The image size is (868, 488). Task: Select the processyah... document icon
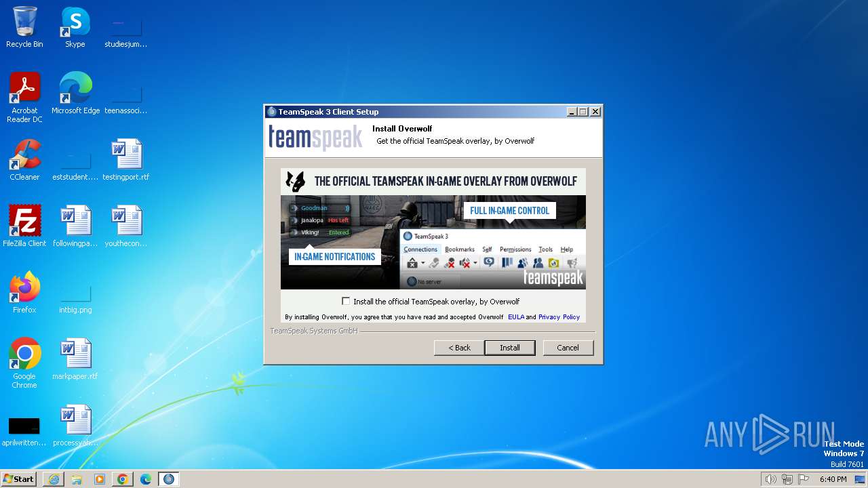[75, 426]
